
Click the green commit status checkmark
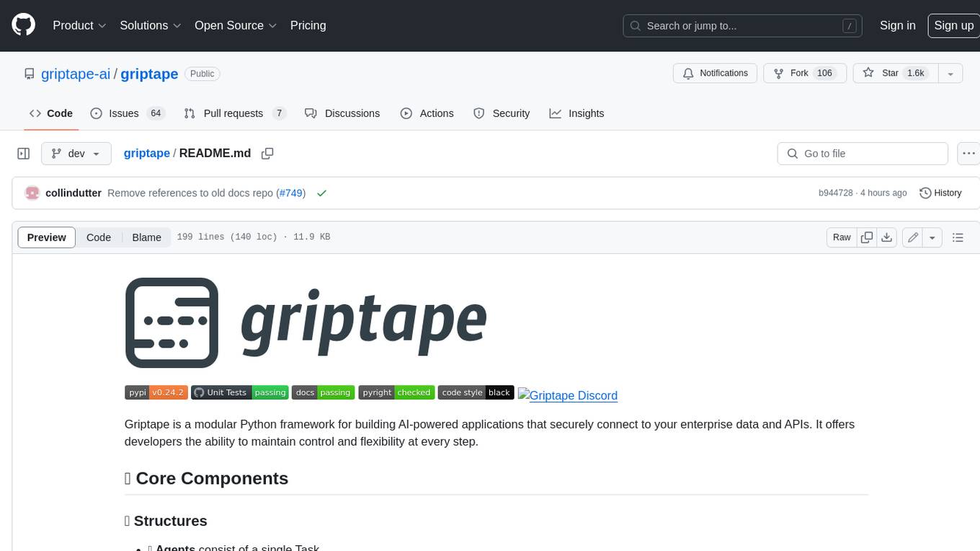tap(321, 193)
